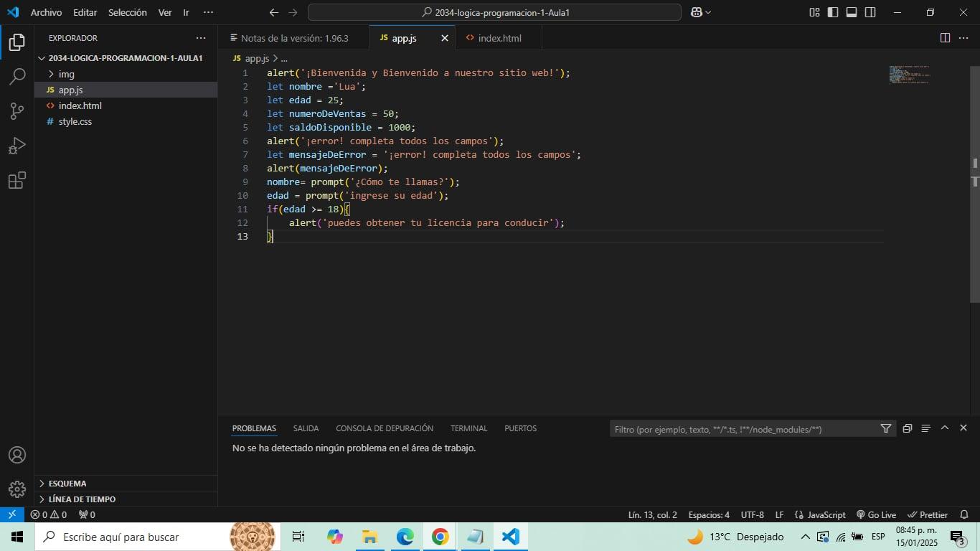Open the notifications bell in status bar
The height and width of the screenshot is (551, 980).
click(x=964, y=514)
